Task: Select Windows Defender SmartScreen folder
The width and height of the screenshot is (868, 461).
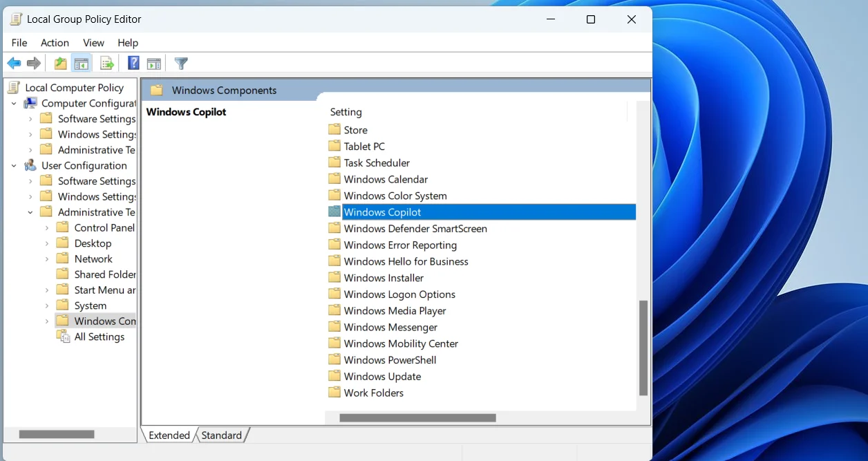Action: click(415, 228)
